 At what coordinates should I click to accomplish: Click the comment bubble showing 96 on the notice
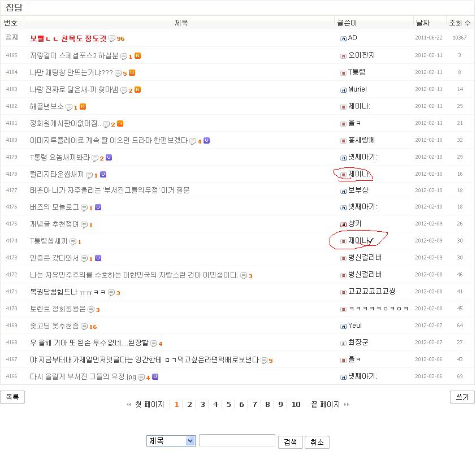coord(111,38)
